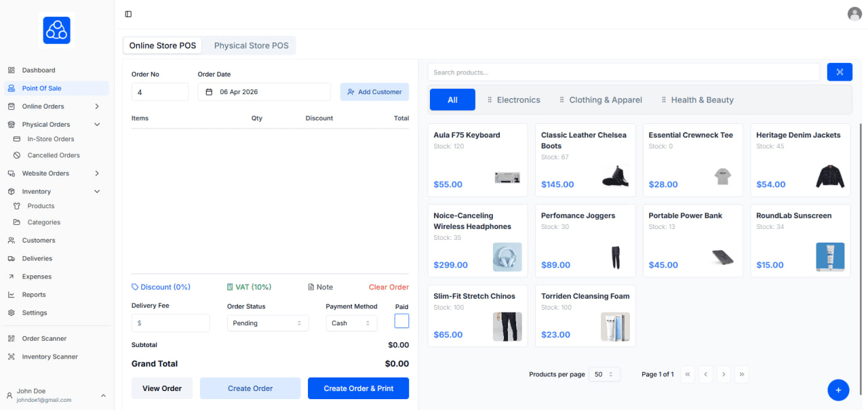The width and height of the screenshot is (868, 410).
Task: Click the blue plus floating button
Action: point(838,390)
